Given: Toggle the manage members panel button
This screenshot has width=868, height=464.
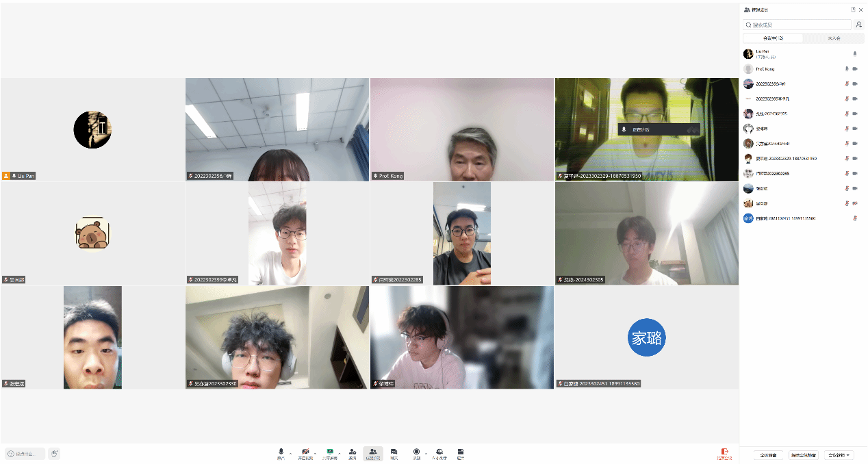Looking at the screenshot, I should point(373,453).
